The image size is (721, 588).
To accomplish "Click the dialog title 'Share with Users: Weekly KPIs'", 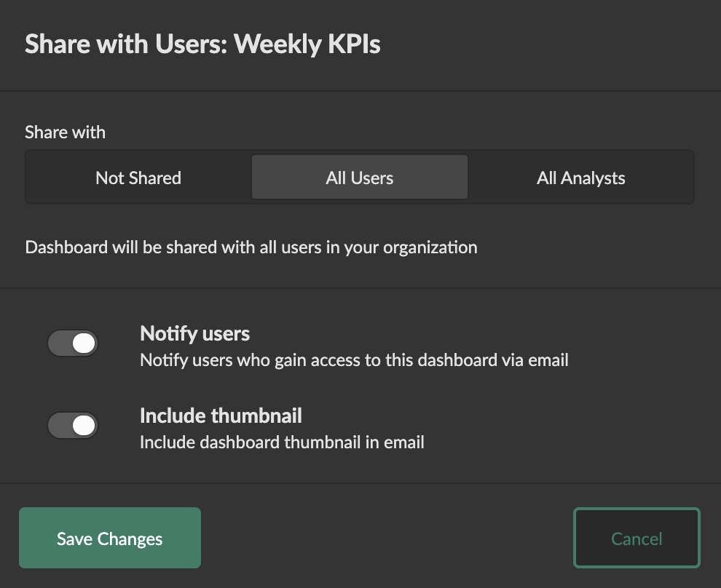I will (202, 45).
